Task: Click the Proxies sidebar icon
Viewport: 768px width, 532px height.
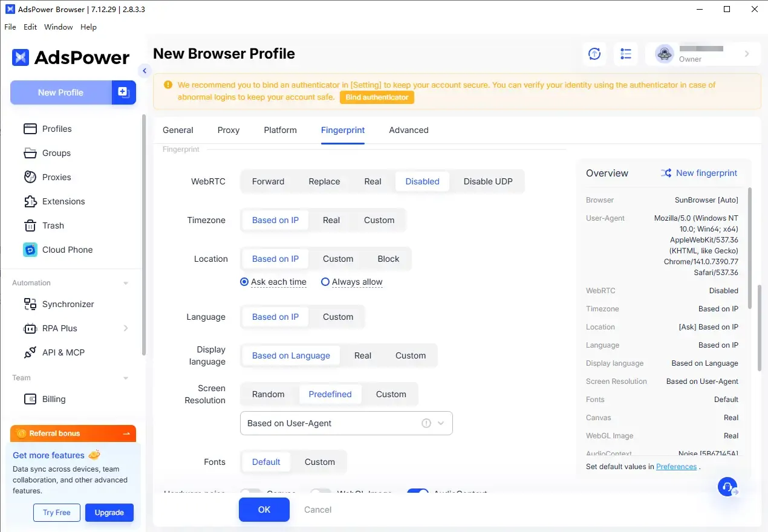Action: point(30,177)
